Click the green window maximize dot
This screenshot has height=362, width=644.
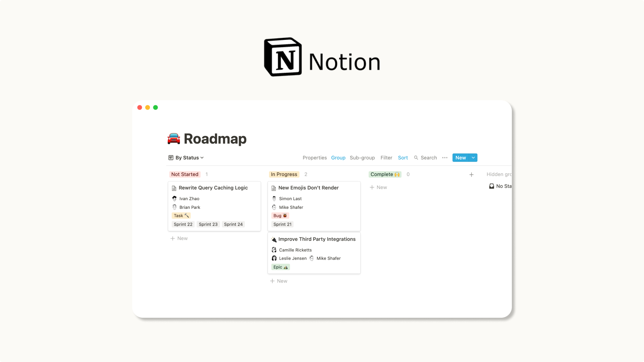point(155,107)
